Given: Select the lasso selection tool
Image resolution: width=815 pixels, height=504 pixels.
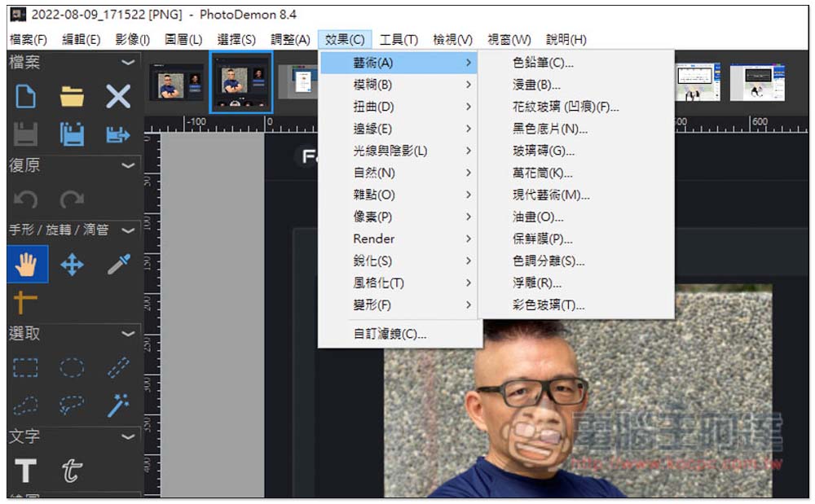Looking at the screenshot, I should (x=26, y=405).
